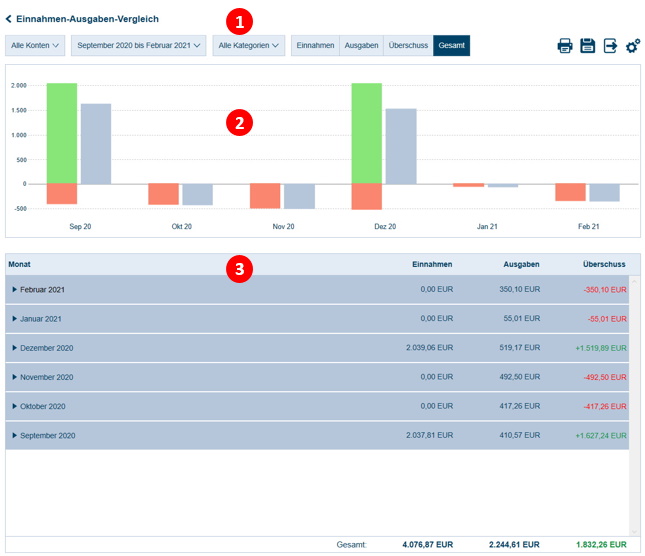Click the red Dez 20 expense bar
The height and width of the screenshot is (556, 645).
click(367, 197)
